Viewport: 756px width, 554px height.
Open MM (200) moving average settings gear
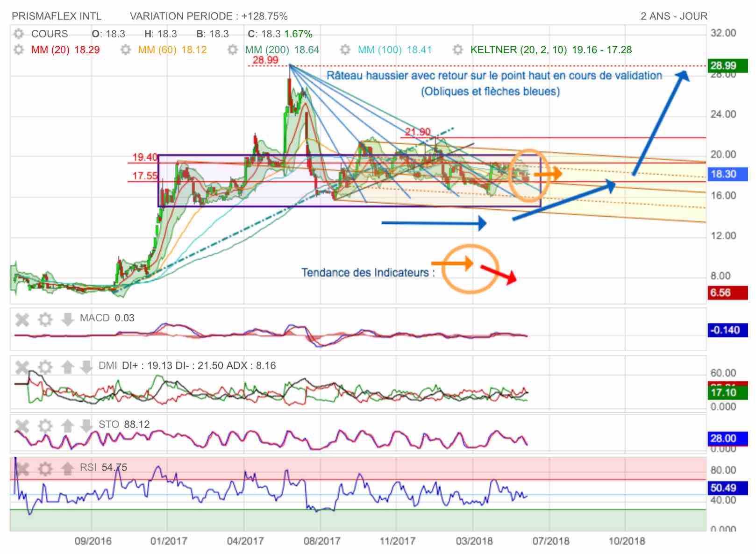pyautogui.click(x=233, y=50)
